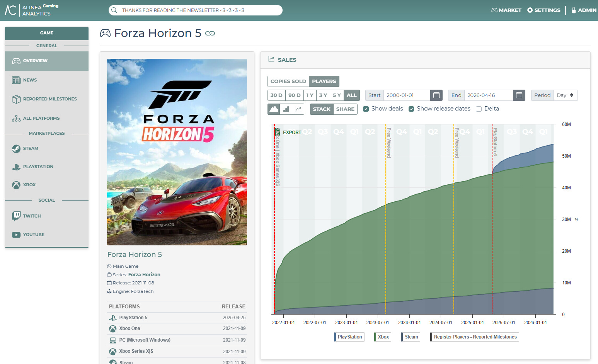Viewport: 598px width, 364px height.
Task: Toggle the Show deals checkbox
Action: 366,109
